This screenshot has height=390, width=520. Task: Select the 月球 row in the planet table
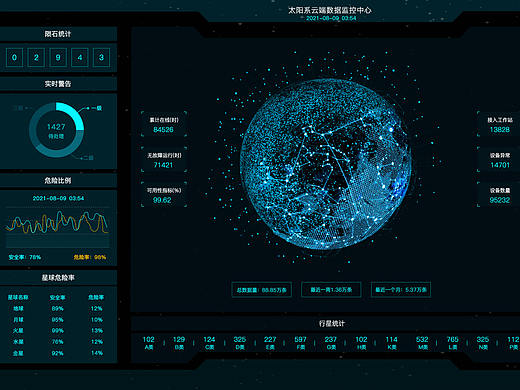[58, 320]
